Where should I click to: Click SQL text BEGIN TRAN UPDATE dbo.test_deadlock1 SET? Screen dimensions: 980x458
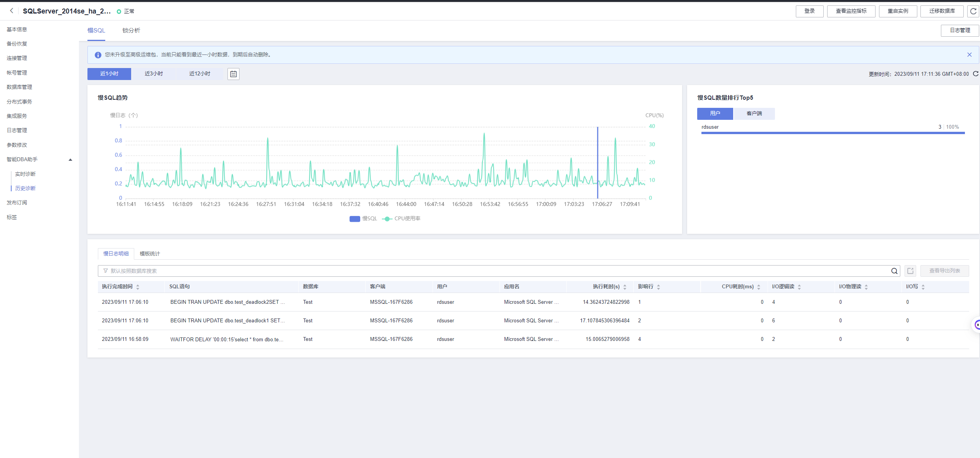coord(227,321)
